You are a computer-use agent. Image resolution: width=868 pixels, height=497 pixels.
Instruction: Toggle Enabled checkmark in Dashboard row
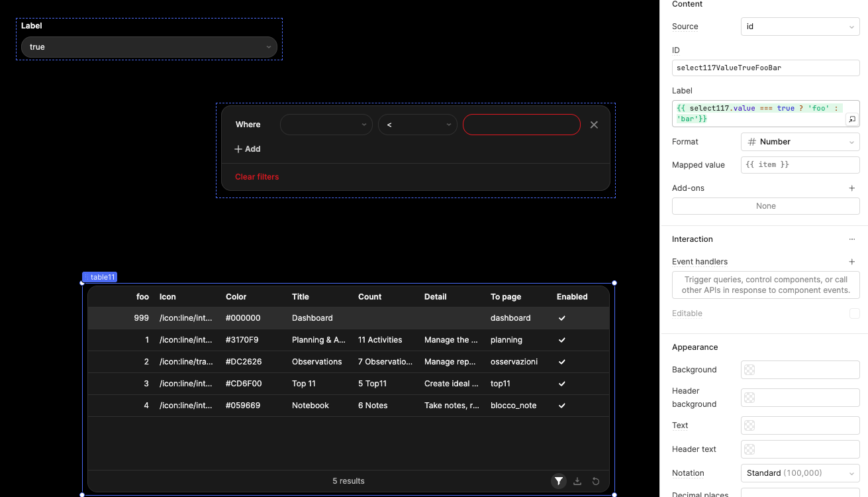click(x=562, y=318)
